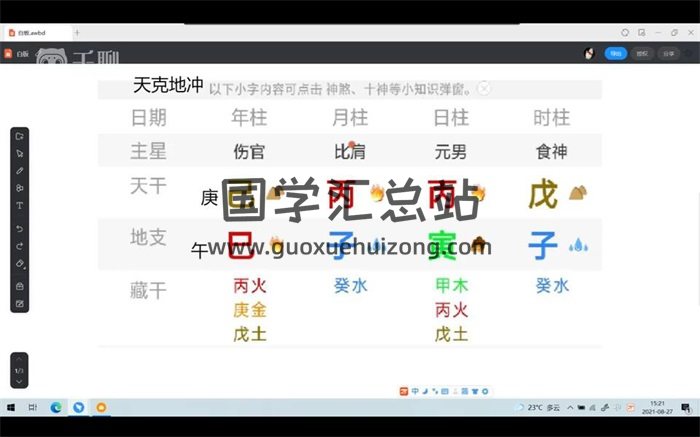Select the text T tool
The image size is (700, 437).
tap(19, 205)
